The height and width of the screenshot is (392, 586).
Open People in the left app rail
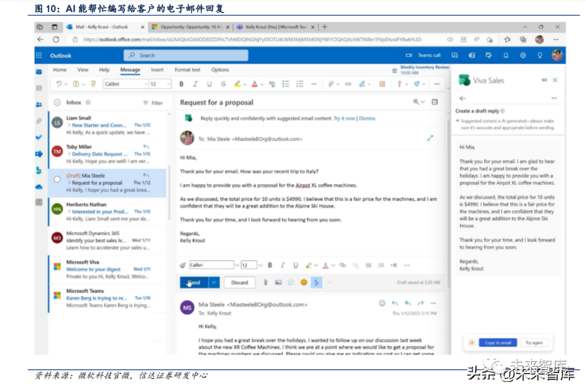[x=39, y=105]
